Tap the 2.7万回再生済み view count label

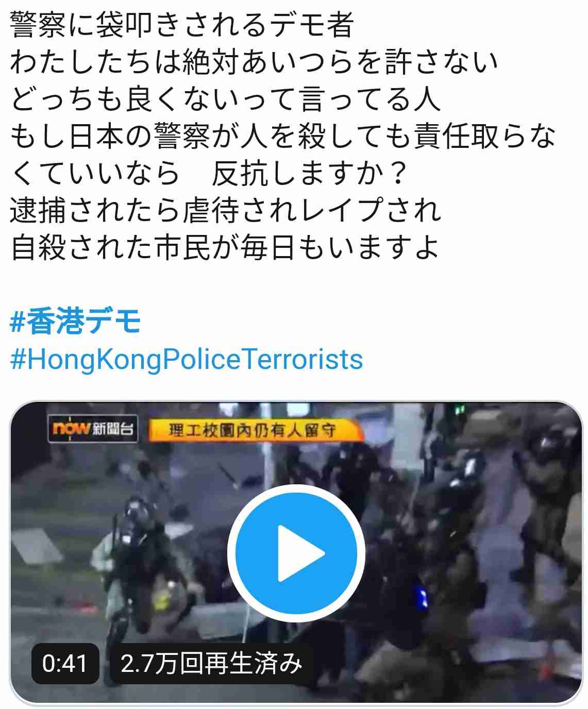pyautogui.click(x=211, y=664)
